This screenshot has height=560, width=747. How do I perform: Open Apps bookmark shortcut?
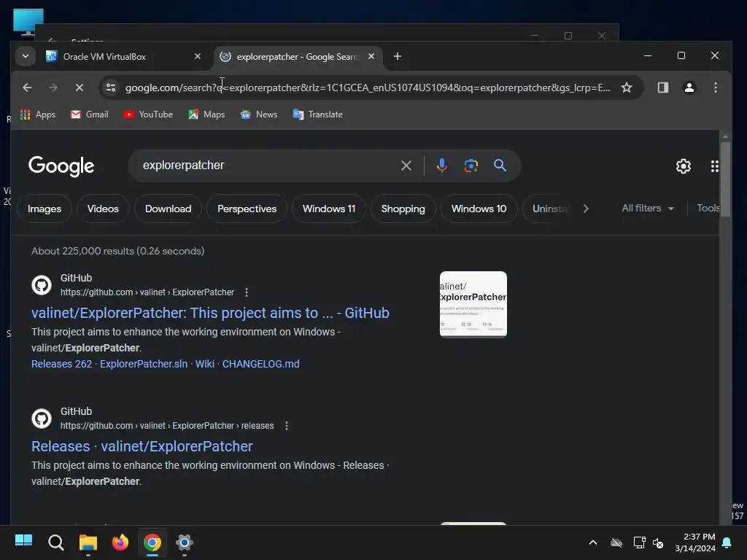pyautogui.click(x=38, y=114)
